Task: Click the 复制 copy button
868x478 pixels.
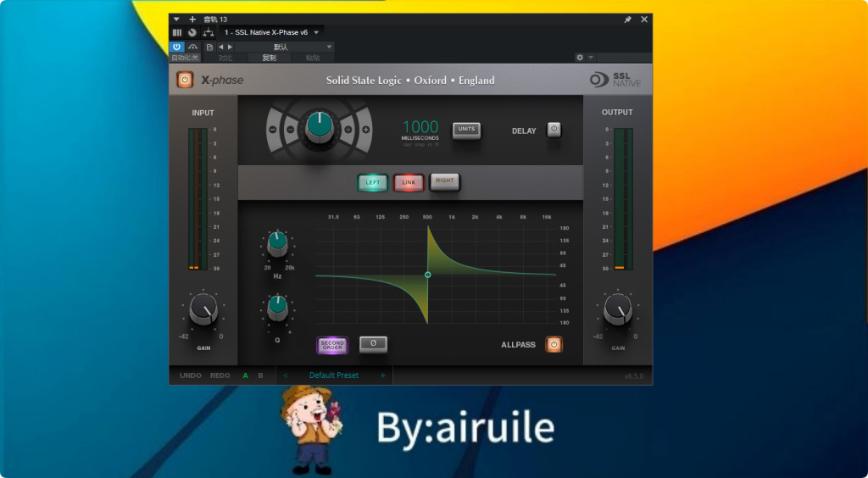Action: [269, 58]
